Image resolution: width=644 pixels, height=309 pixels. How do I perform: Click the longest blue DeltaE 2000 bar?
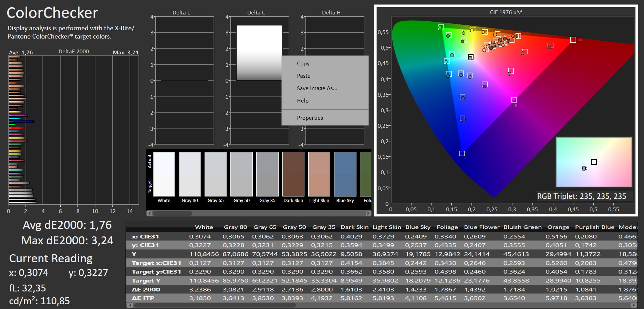[x=21, y=121]
